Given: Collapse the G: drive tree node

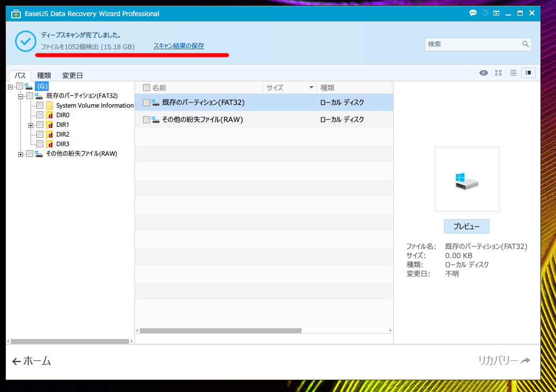Looking at the screenshot, I should (x=11, y=87).
